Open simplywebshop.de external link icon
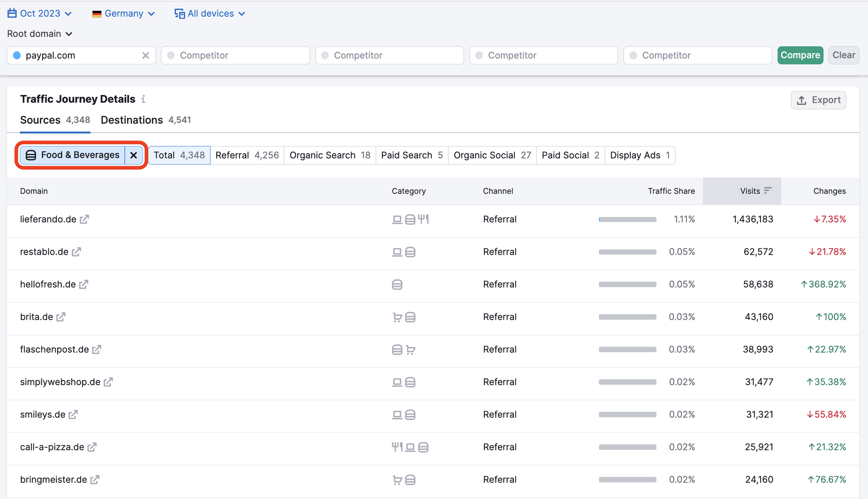The height and width of the screenshot is (499, 868). click(x=108, y=382)
